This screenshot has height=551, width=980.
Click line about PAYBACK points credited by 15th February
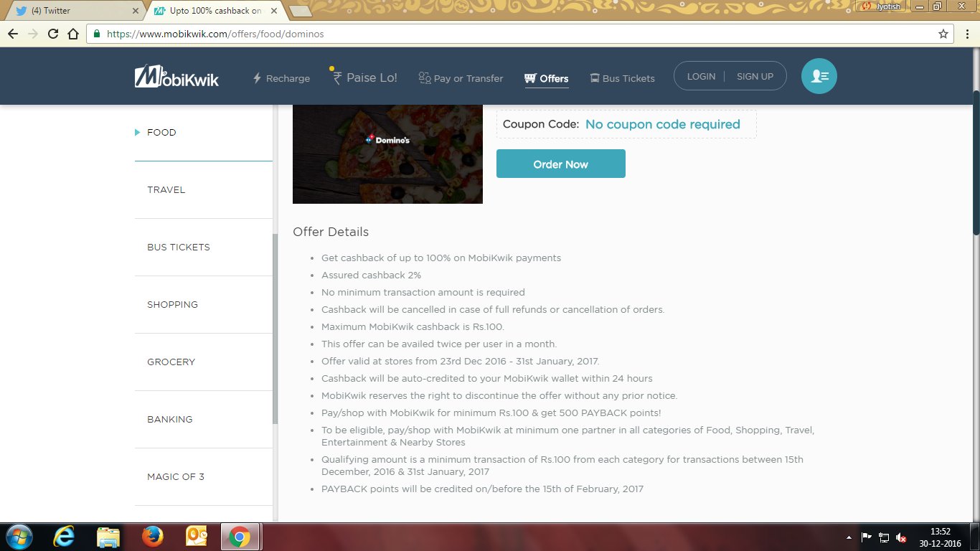click(x=482, y=489)
